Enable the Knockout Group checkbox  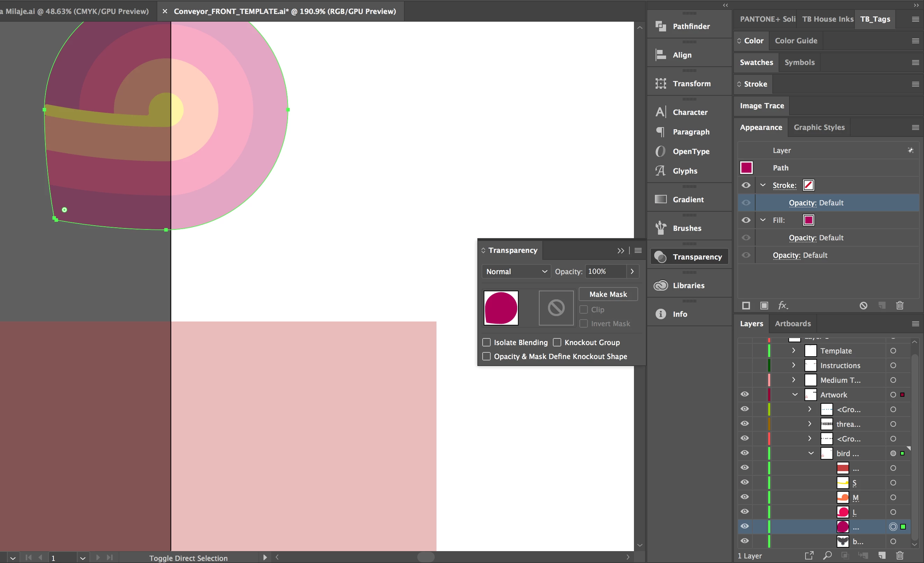(557, 342)
